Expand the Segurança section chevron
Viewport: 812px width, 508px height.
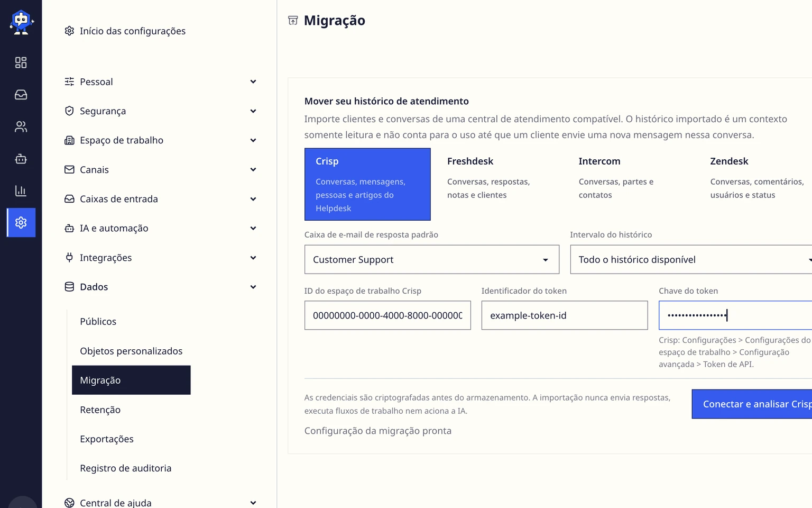tap(253, 111)
